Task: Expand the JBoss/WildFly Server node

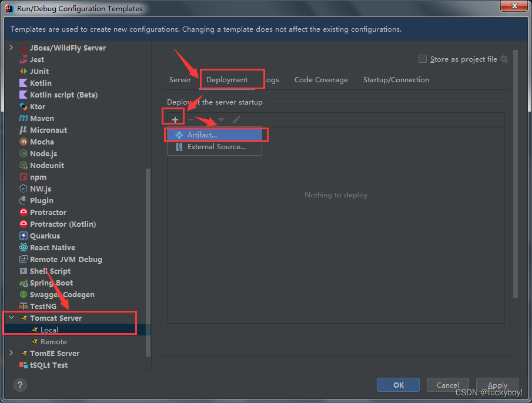Action: 11,48
